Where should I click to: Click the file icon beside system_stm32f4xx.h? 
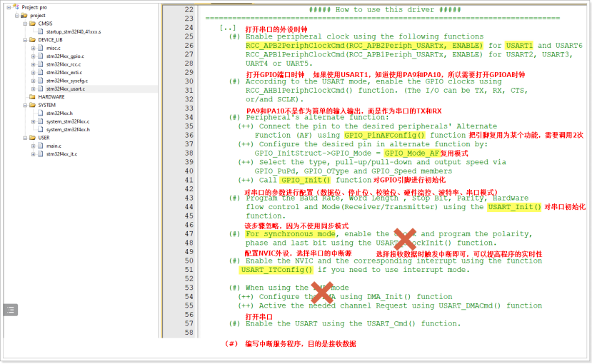(x=41, y=129)
